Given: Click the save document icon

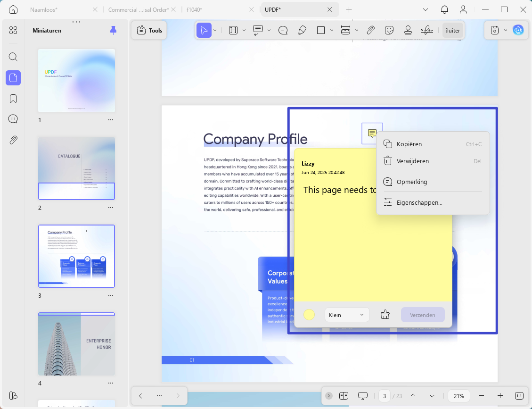Looking at the screenshot, I should pos(495,30).
